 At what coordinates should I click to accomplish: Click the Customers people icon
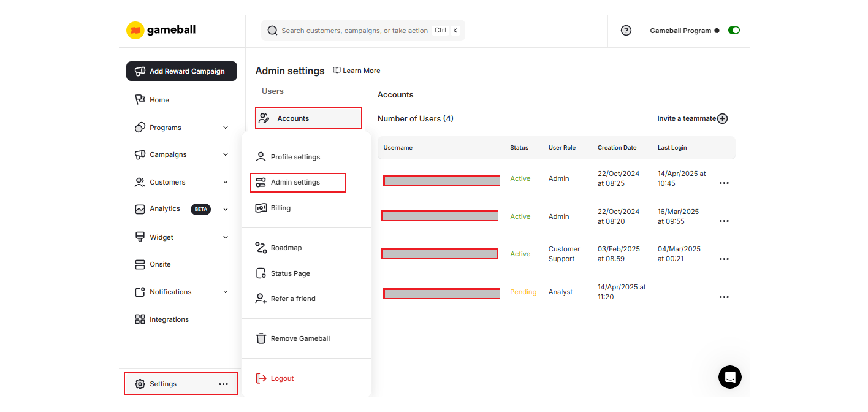pos(140,182)
